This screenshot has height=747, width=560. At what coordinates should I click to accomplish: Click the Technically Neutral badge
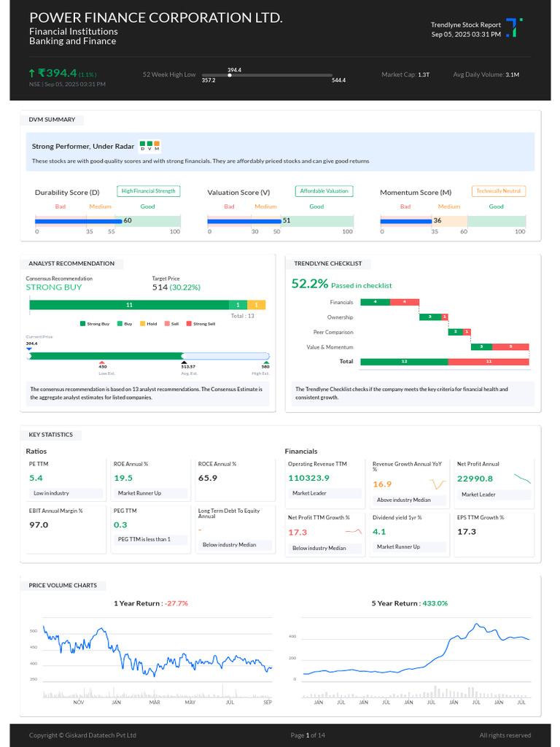499,191
